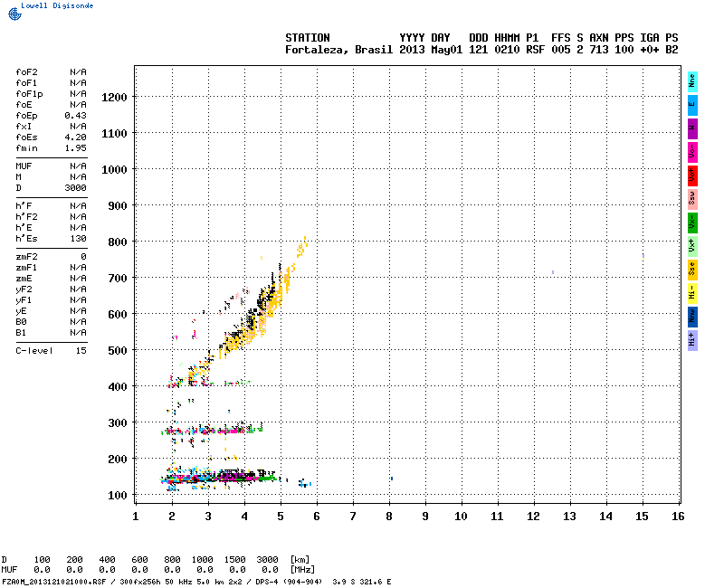The height and width of the screenshot is (588, 724).
Task: Select the Hi- yellow legend swatch
Action: pyautogui.click(x=692, y=293)
